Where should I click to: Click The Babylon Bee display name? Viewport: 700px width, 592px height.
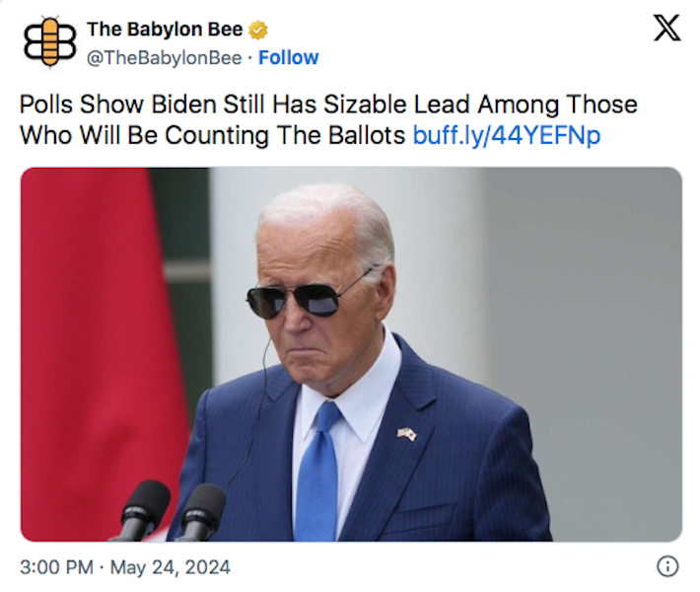(165, 30)
